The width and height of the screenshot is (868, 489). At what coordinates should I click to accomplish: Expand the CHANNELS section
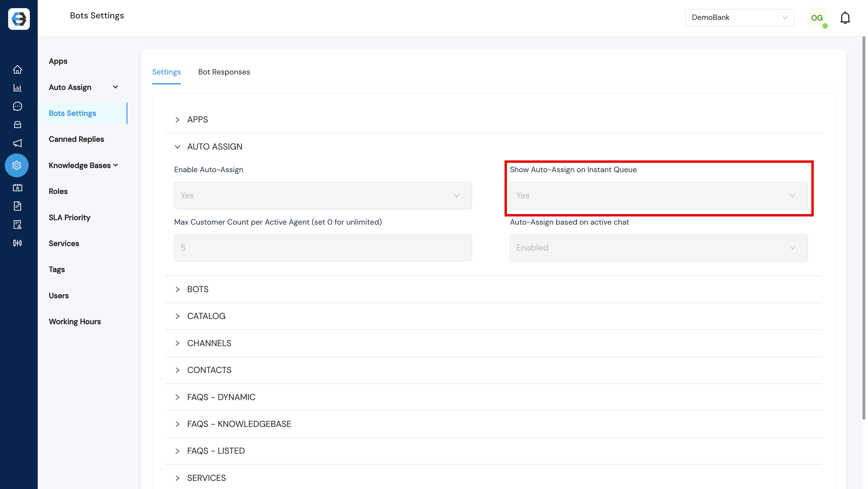coord(493,343)
